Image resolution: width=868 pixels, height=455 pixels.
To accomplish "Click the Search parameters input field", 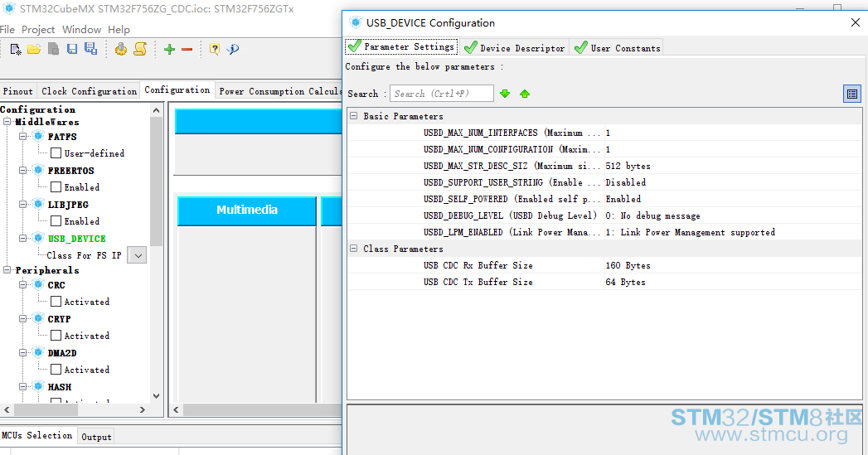I will [x=441, y=94].
